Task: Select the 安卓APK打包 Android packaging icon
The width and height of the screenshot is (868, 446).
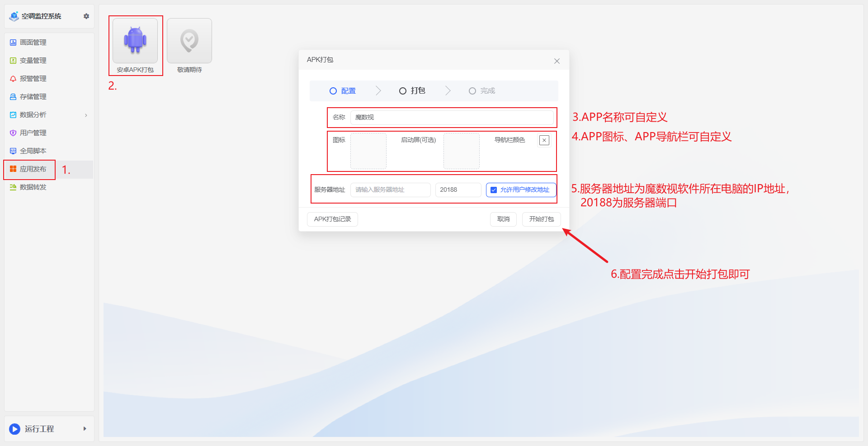Action: (135, 40)
